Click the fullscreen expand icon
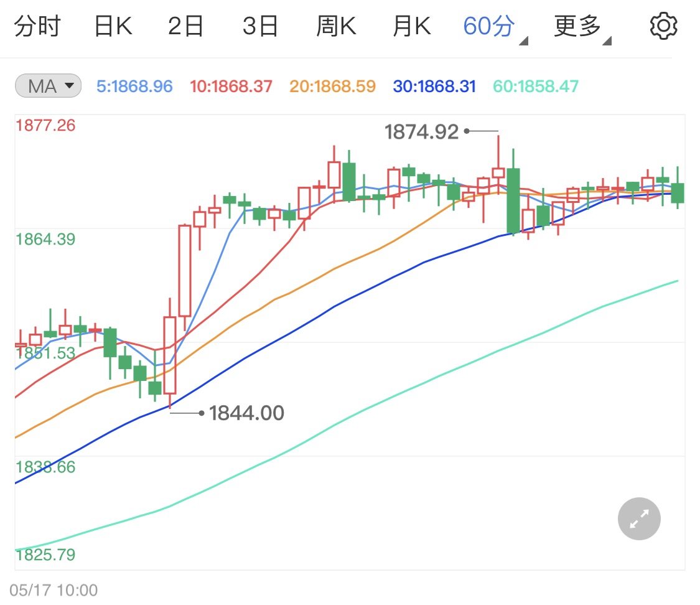 tap(638, 518)
